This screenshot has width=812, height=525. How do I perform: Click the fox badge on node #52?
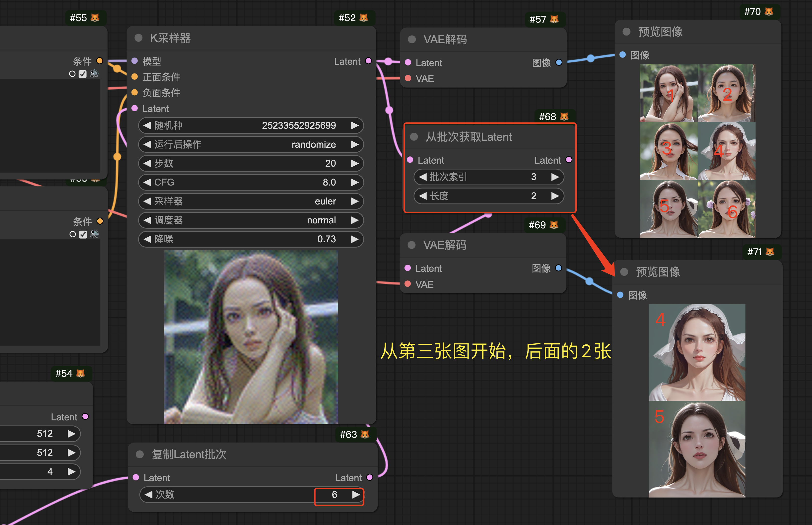(364, 18)
